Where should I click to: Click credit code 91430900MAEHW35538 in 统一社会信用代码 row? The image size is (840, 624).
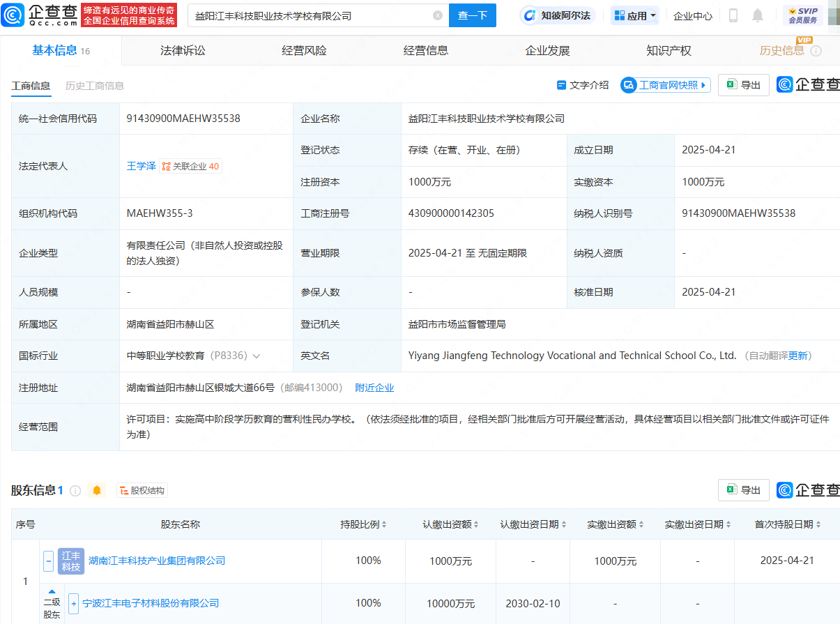pyautogui.click(x=183, y=119)
